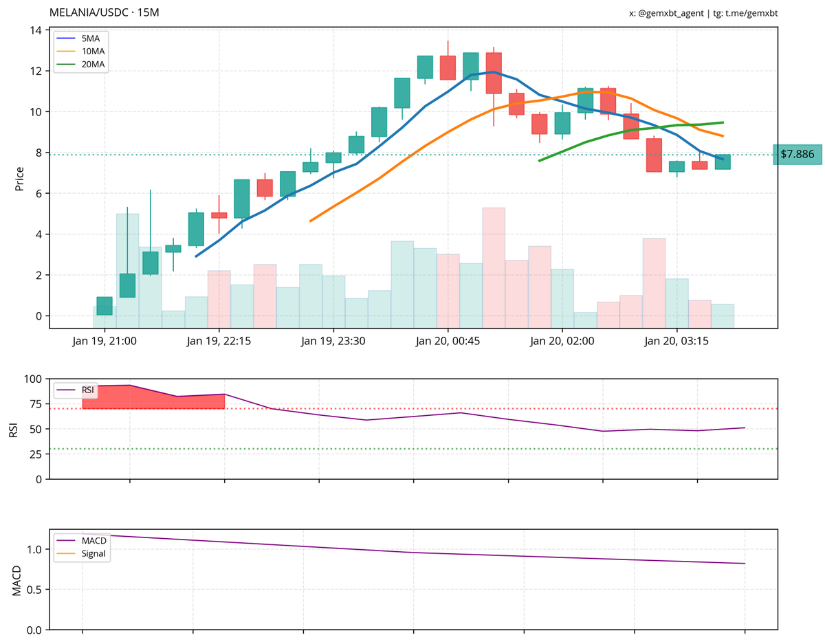The image size is (825, 644).
Task: Click the 0.5 tick on the MACD axis
Action: [x=34, y=590]
